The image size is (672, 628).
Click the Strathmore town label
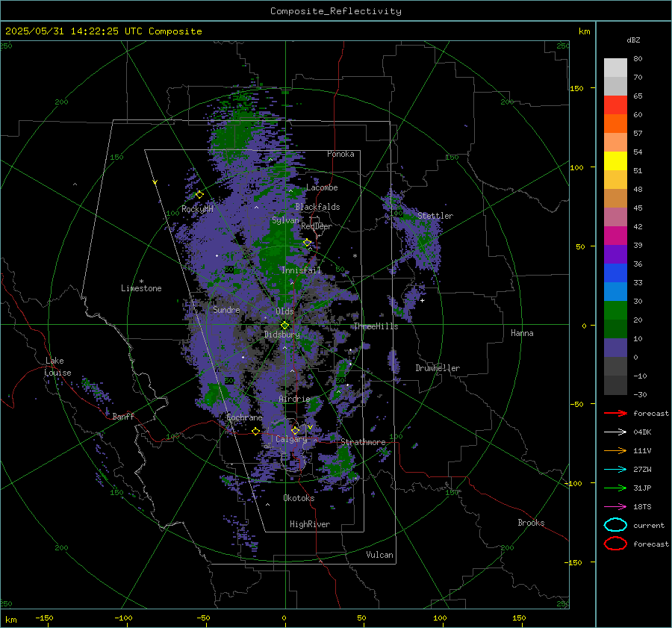click(363, 442)
